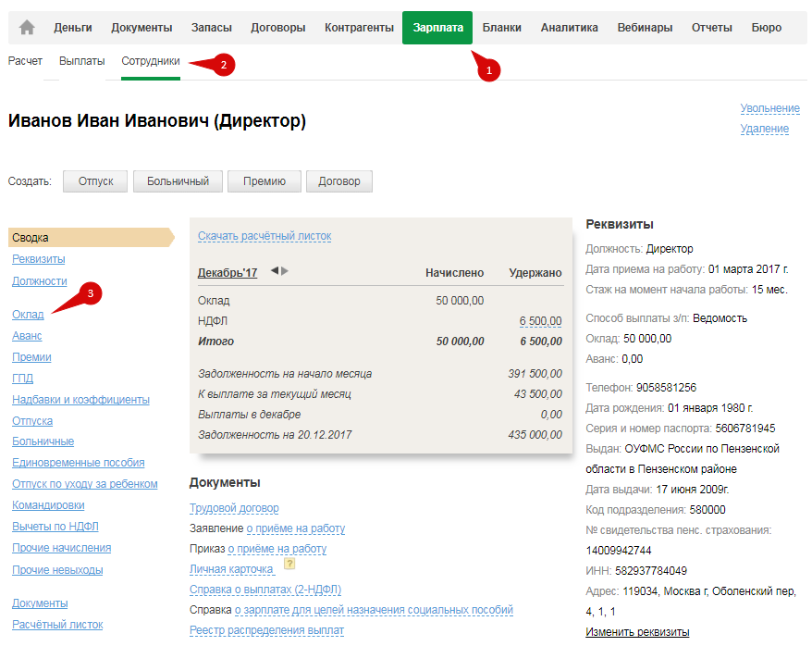Image resolution: width=812 pixels, height=646 pixels.
Task: Open the Бюро menu
Action: coord(767,28)
